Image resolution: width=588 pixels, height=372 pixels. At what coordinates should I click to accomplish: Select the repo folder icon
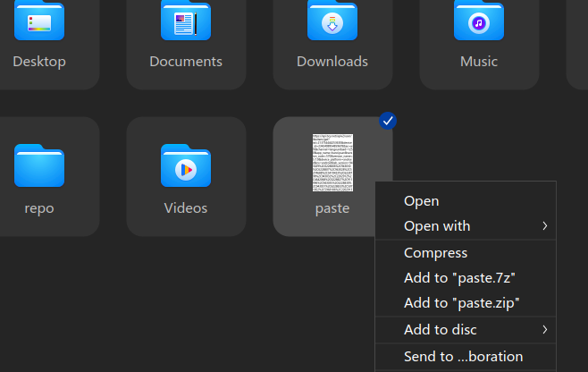point(39,165)
